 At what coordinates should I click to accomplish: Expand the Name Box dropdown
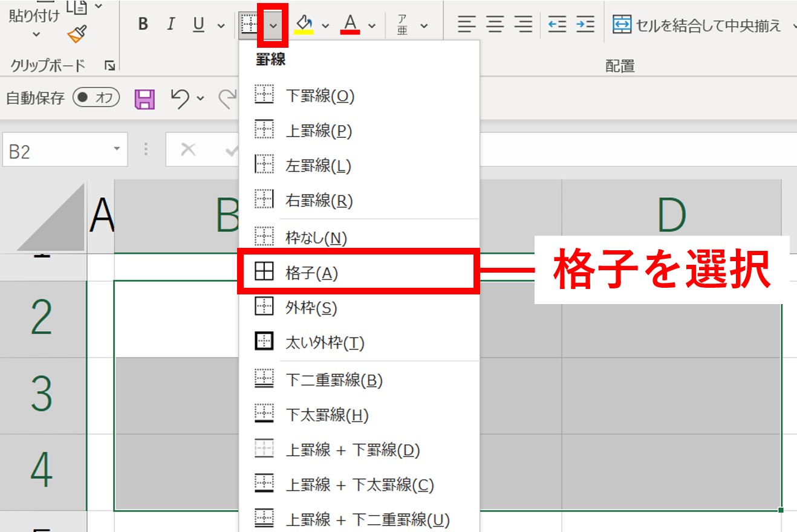coord(117,150)
